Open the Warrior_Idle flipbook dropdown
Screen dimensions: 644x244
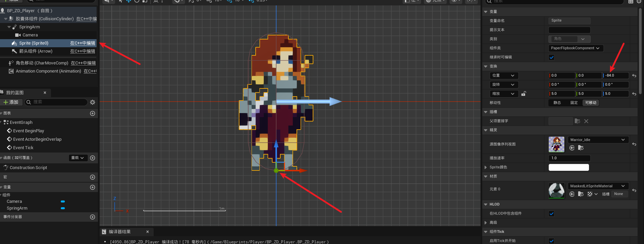597,140
